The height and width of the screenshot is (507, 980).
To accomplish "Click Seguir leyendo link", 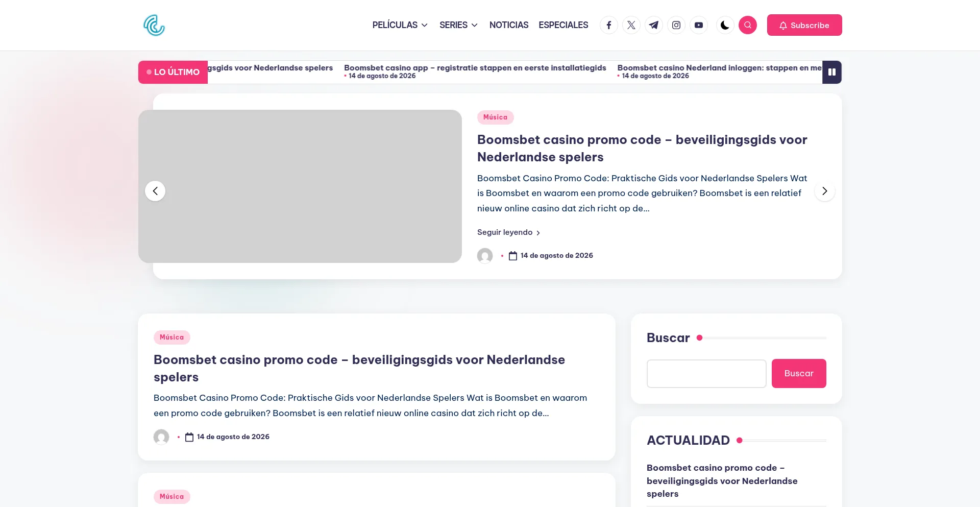I will [x=509, y=232].
